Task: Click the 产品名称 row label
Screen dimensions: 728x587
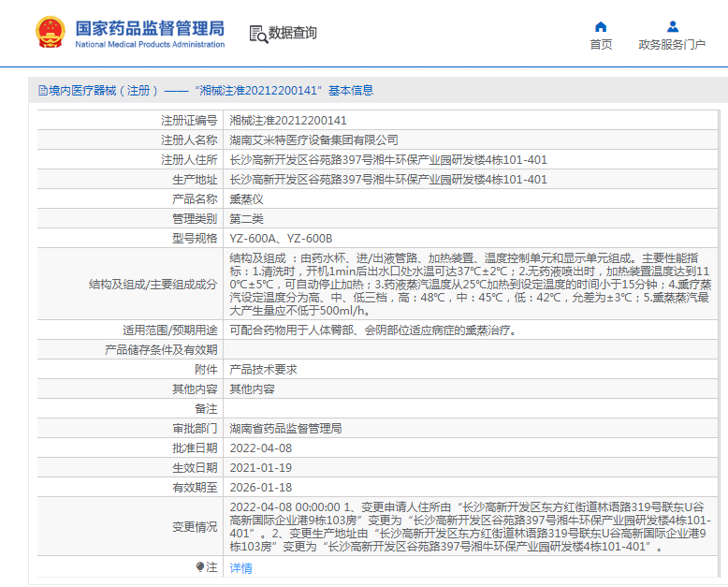Action: point(195,199)
